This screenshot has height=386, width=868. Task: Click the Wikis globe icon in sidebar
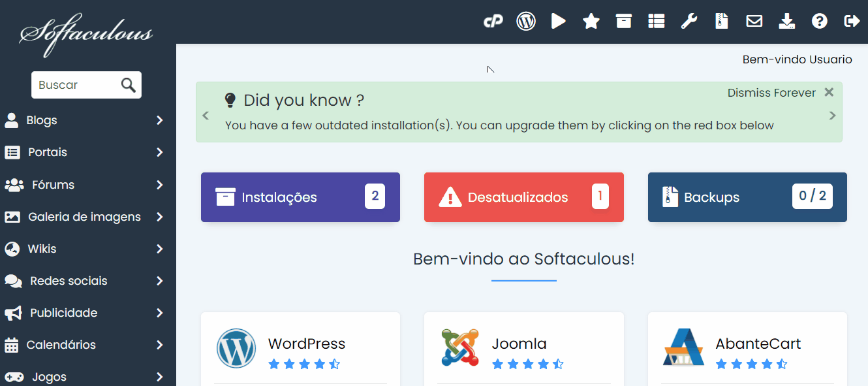(12, 249)
